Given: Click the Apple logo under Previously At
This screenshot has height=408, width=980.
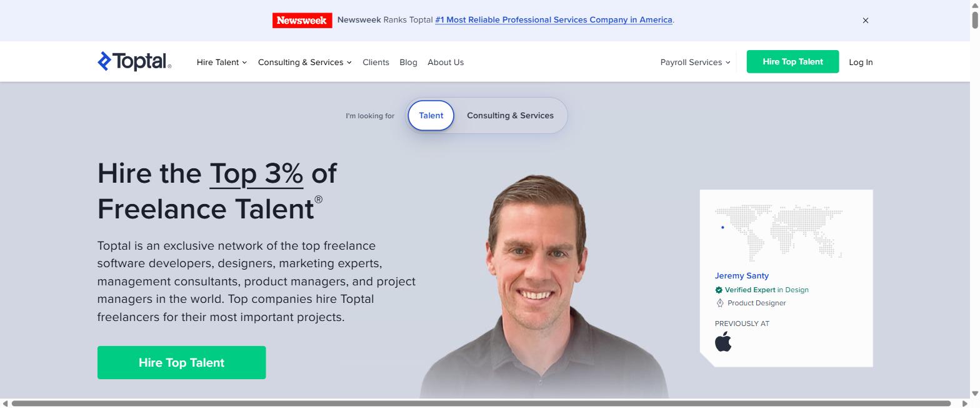Looking at the screenshot, I should pyautogui.click(x=723, y=342).
